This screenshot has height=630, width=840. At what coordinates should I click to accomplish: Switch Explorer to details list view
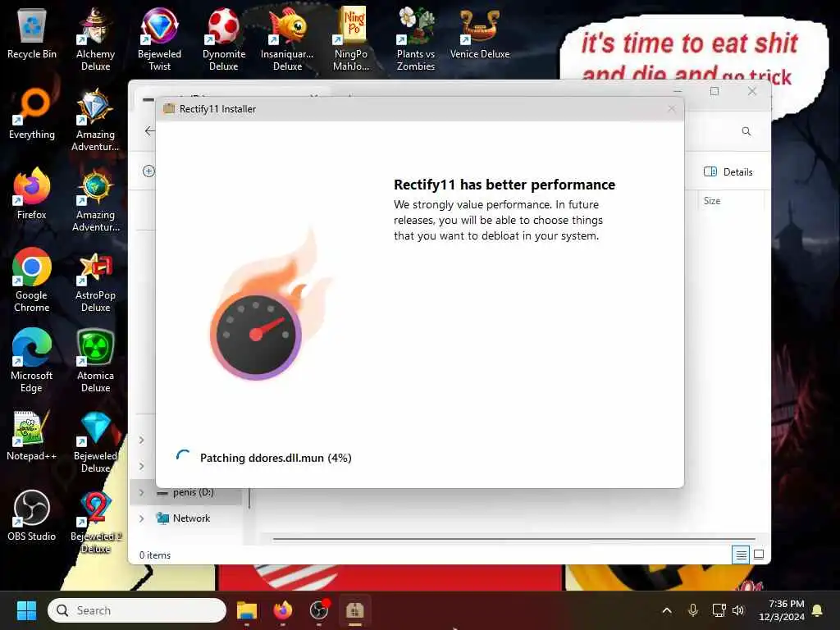pos(741,555)
